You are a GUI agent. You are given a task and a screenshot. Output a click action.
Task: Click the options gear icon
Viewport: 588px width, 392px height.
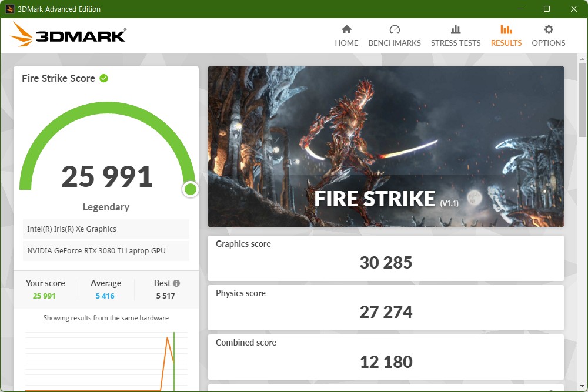click(549, 29)
